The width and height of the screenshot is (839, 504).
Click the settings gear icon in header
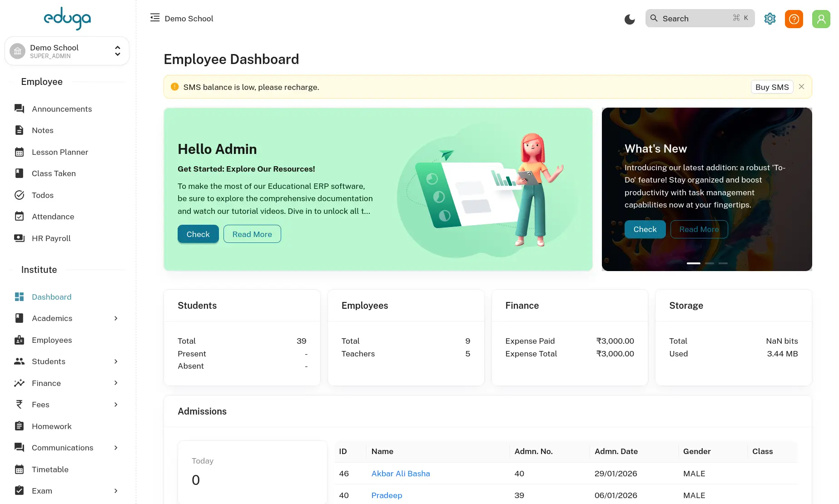tap(769, 19)
